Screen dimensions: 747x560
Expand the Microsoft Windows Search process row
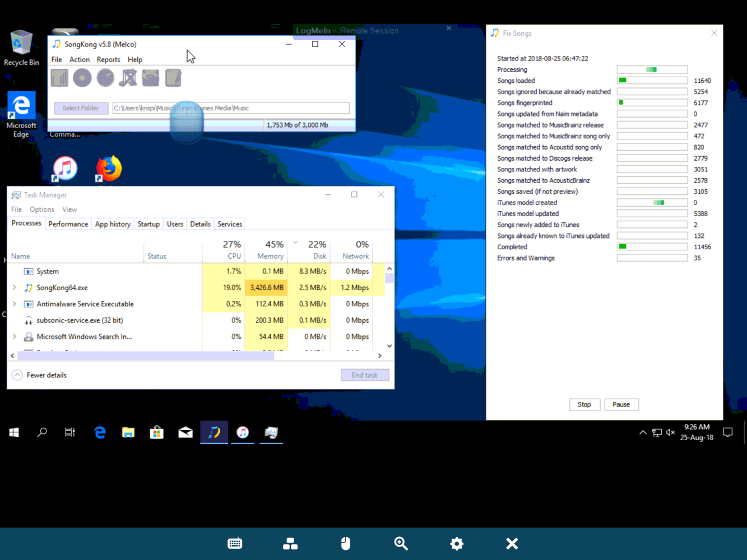(x=14, y=337)
